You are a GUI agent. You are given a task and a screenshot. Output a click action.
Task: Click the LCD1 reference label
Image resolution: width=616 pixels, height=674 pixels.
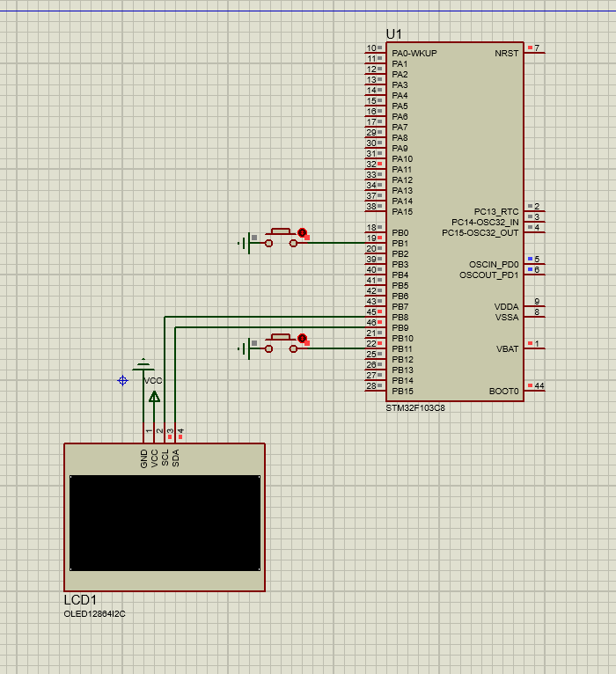[80, 599]
